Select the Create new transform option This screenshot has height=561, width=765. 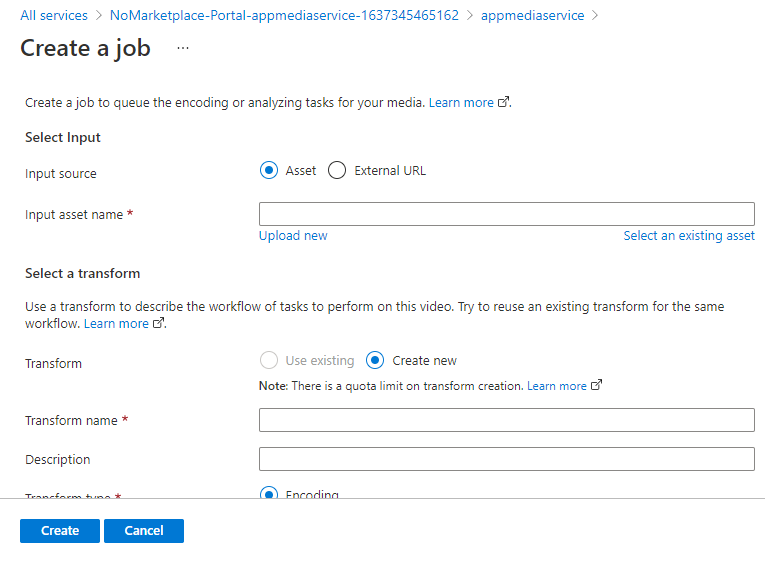pyautogui.click(x=375, y=360)
